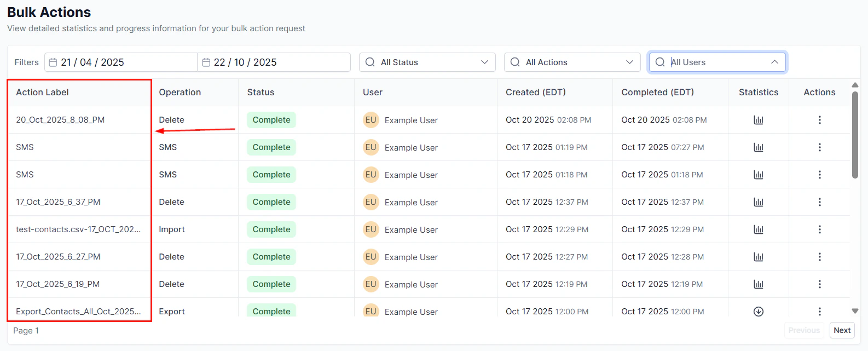The image size is (868, 351).
Task: Open actions menu for 17_Oct_2025_6_27_PM
Action: 819,257
